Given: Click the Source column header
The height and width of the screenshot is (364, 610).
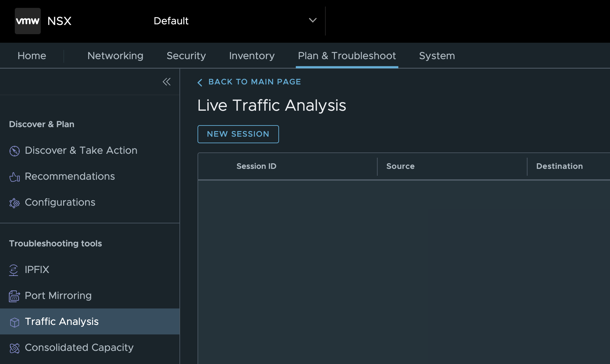Looking at the screenshot, I should [400, 166].
